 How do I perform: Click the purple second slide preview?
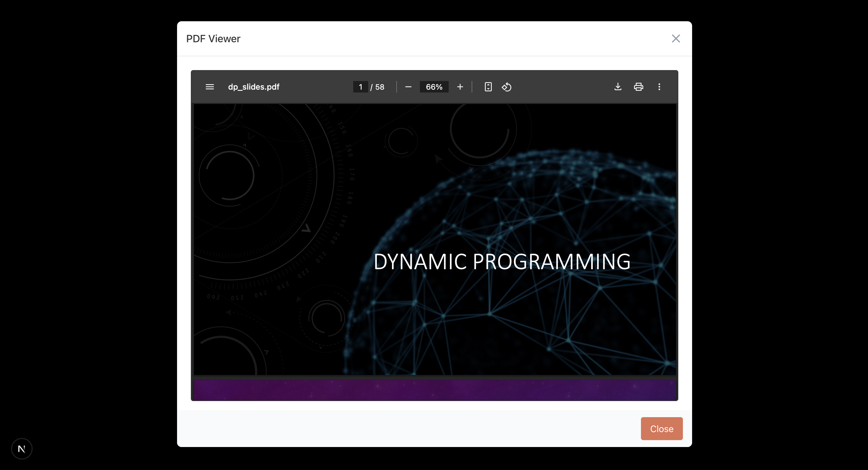435,390
